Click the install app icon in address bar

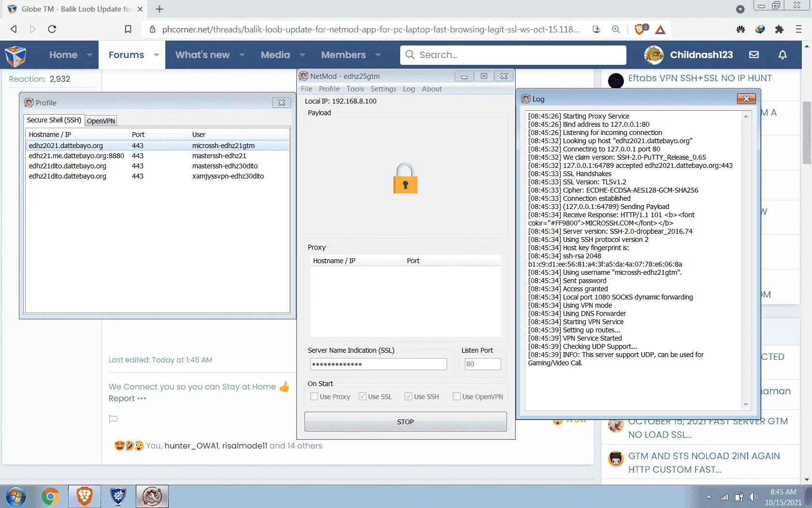[596, 29]
